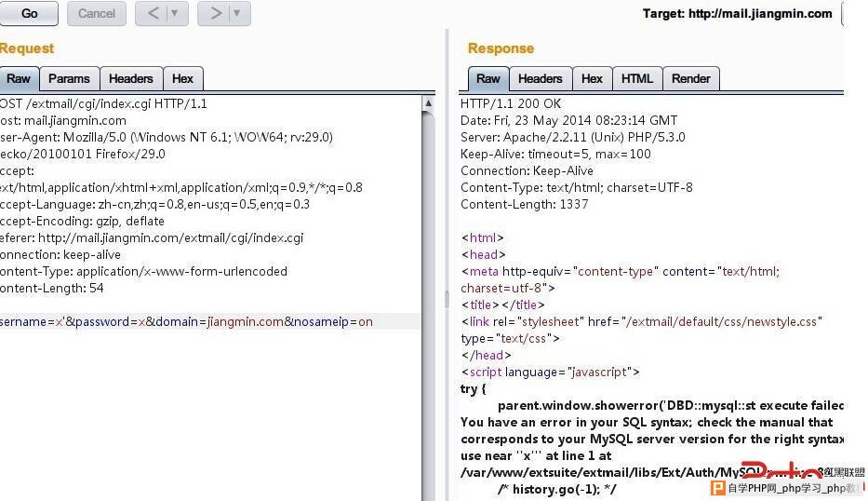Click the Target mail.jiangmin.com label
868x501 pixels.
point(737,13)
